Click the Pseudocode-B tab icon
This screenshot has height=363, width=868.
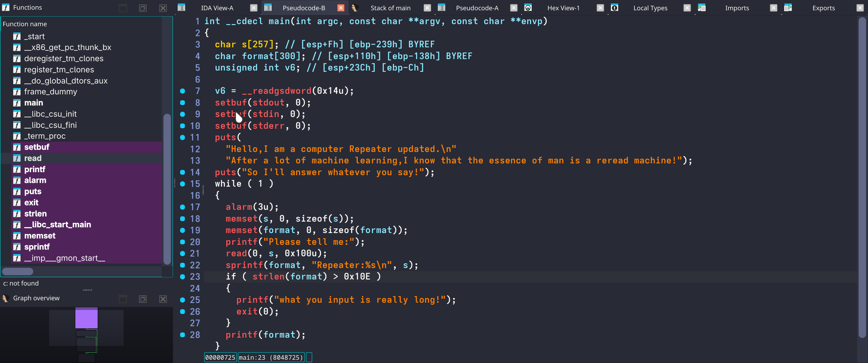[x=268, y=8]
